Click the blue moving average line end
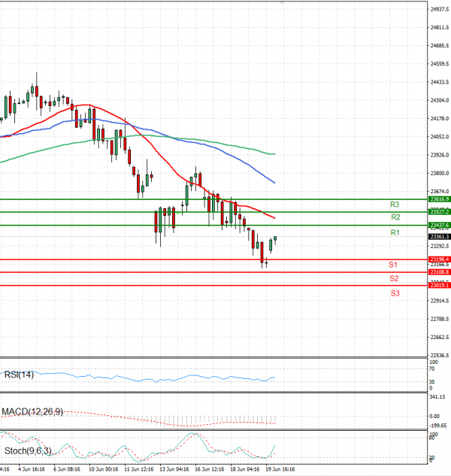Image resolution: width=451 pixels, height=476 pixels. [x=274, y=182]
